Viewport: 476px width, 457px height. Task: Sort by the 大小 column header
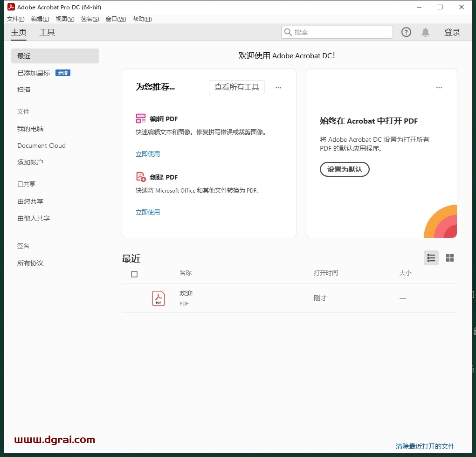[x=405, y=273]
